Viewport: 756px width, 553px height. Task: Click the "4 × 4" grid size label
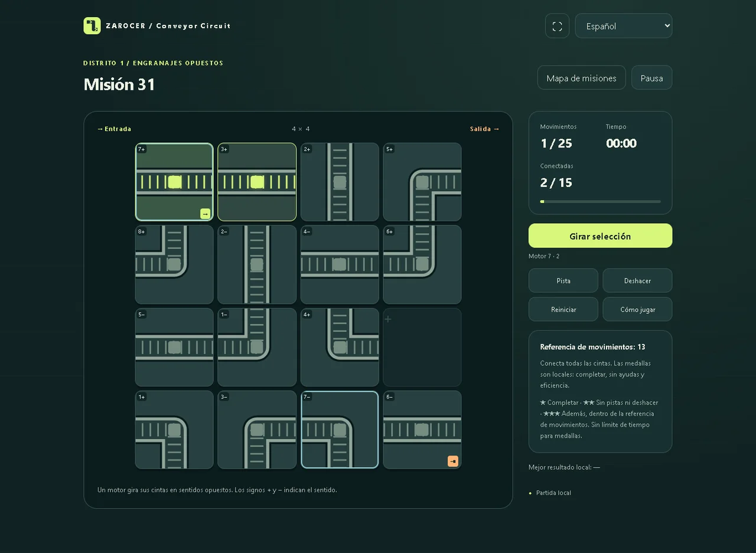301,129
